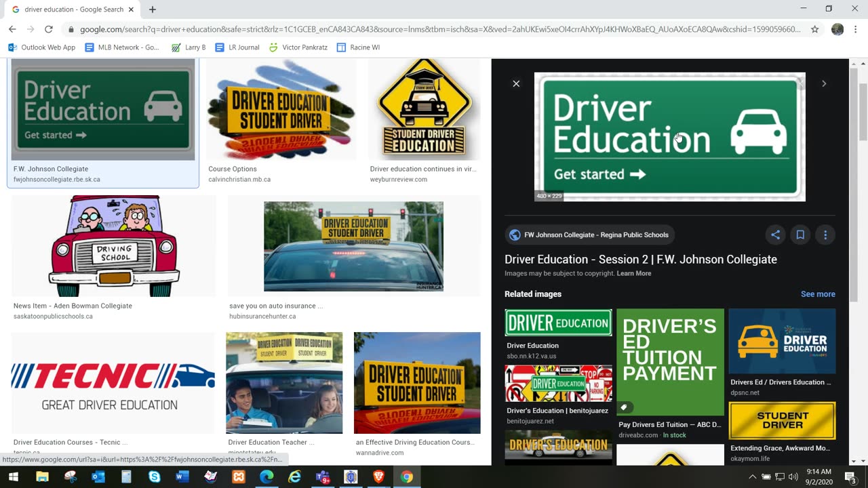
Task: Open the Windows Start menu
Action: pos(13,476)
